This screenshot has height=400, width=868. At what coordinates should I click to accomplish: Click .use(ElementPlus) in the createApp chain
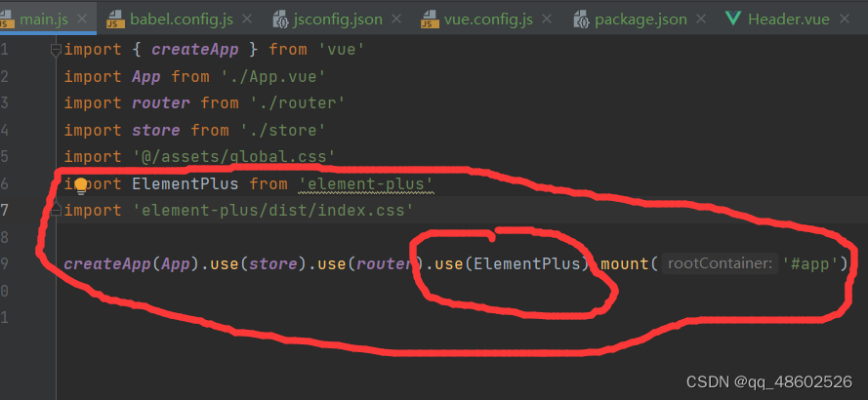(507, 263)
